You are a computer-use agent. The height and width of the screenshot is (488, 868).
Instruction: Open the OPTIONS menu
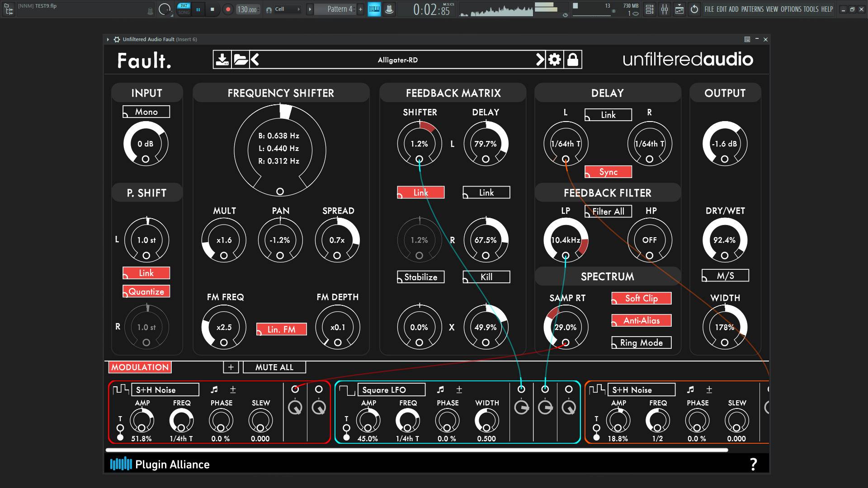point(791,9)
